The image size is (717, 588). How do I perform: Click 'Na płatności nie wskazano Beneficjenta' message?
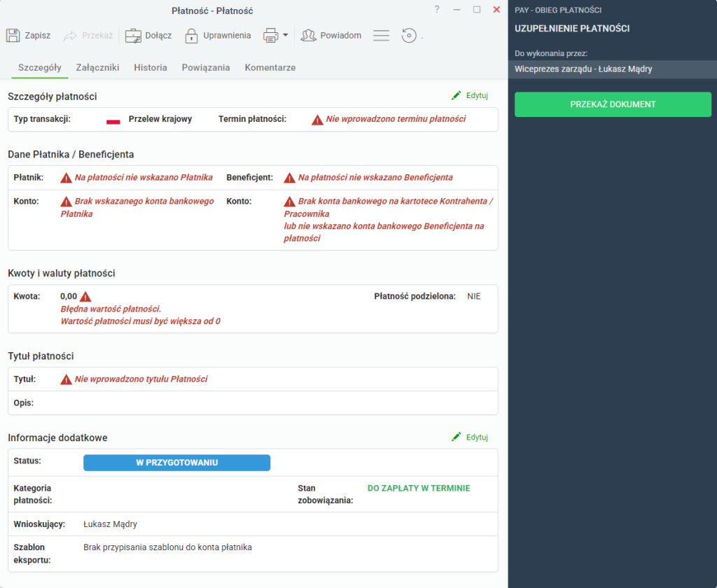click(375, 177)
